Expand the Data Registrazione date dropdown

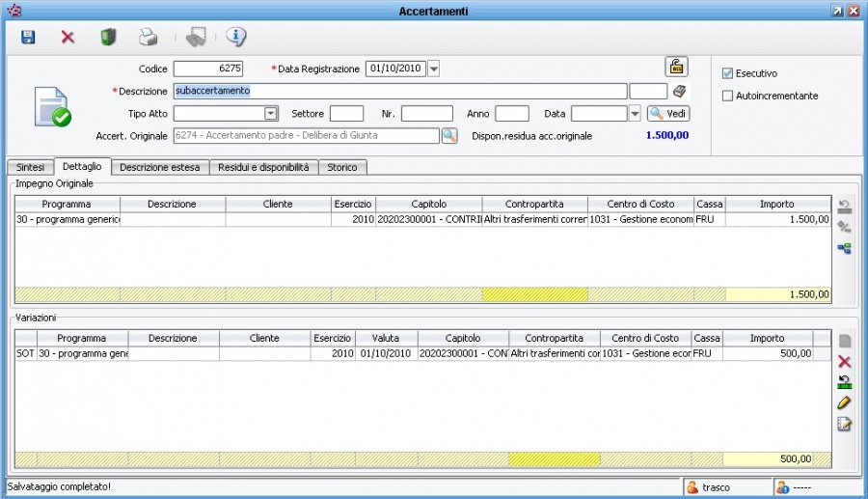click(x=433, y=69)
